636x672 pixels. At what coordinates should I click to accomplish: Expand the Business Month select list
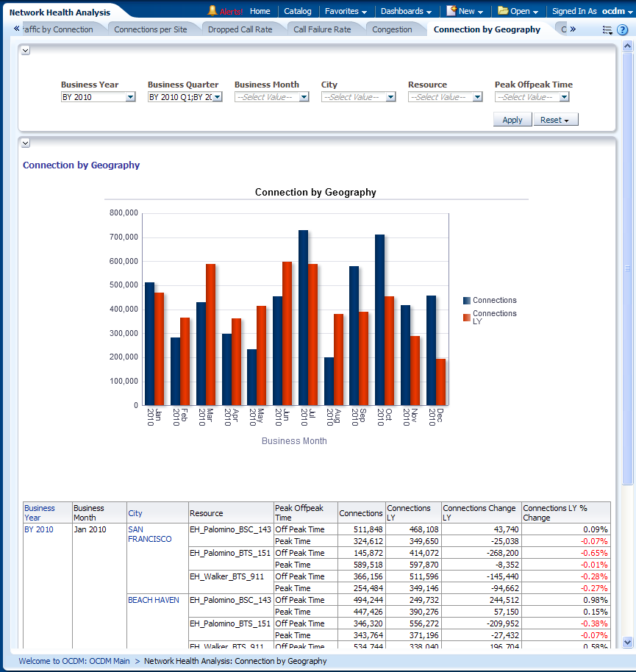click(x=304, y=97)
